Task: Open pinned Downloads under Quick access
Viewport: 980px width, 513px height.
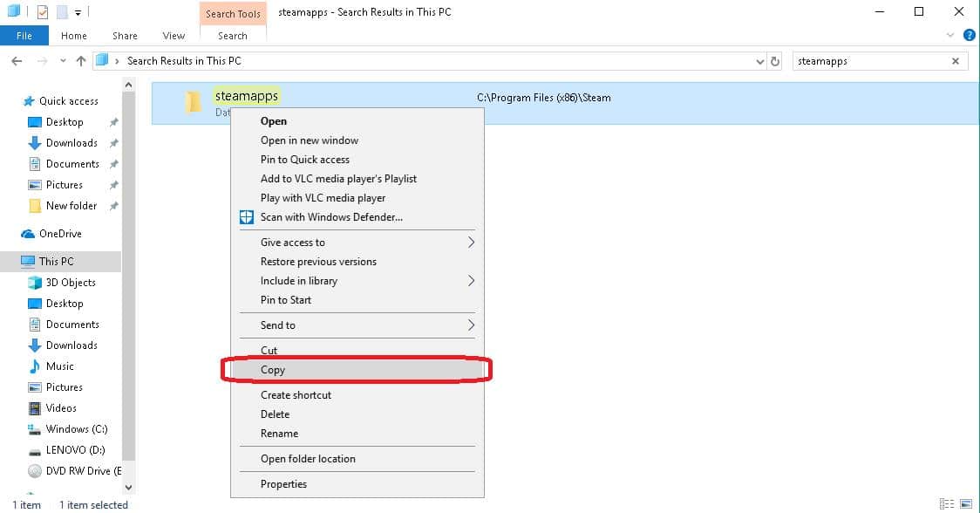Action: (71, 143)
